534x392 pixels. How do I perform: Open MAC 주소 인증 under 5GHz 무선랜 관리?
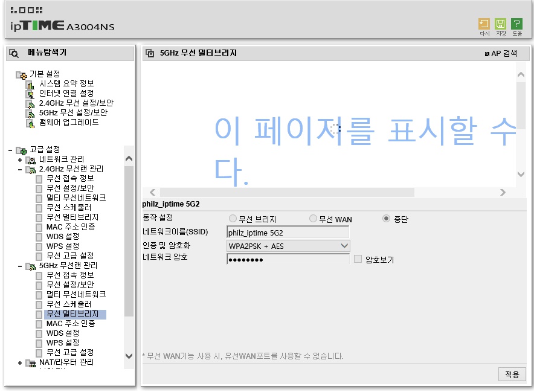71,323
